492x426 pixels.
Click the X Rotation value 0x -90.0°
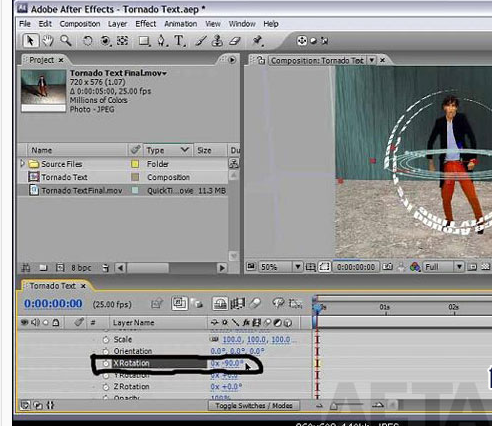(x=227, y=363)
